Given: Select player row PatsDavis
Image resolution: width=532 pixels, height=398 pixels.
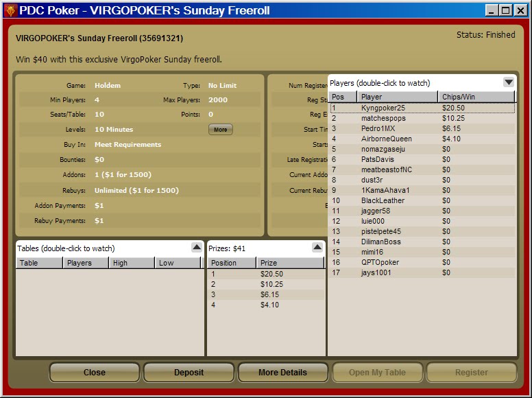Looking at the screenshot, I should pyautogui.click(x=422, y=159).
